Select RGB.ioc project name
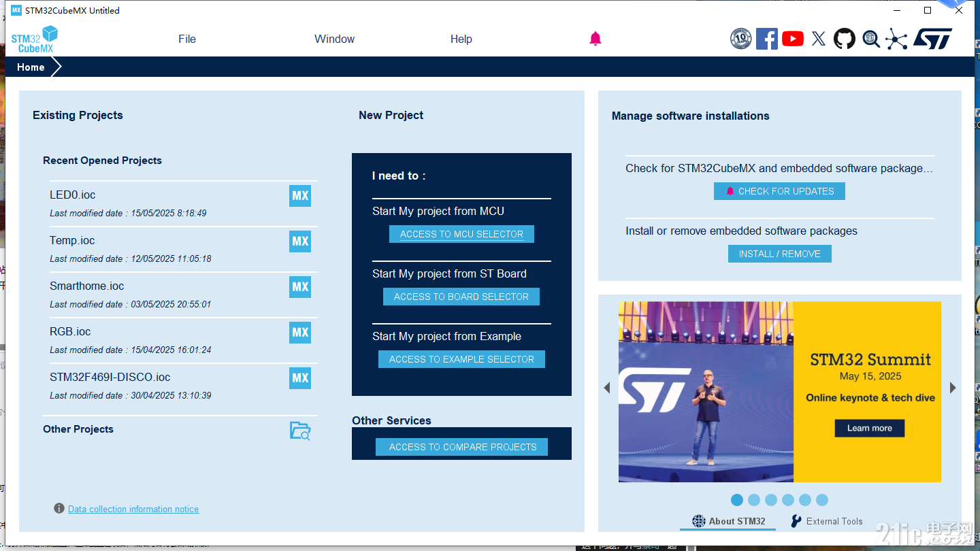 (x=70, y=331)
